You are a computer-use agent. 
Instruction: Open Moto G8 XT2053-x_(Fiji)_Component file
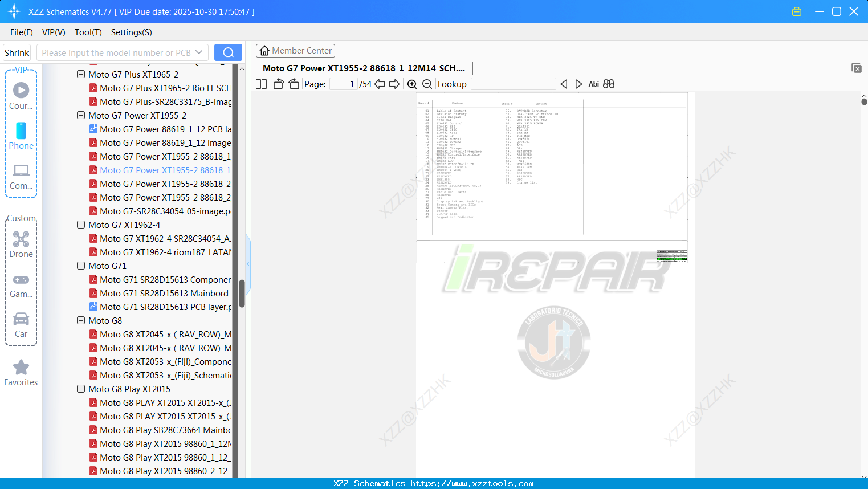pos(160,362)
